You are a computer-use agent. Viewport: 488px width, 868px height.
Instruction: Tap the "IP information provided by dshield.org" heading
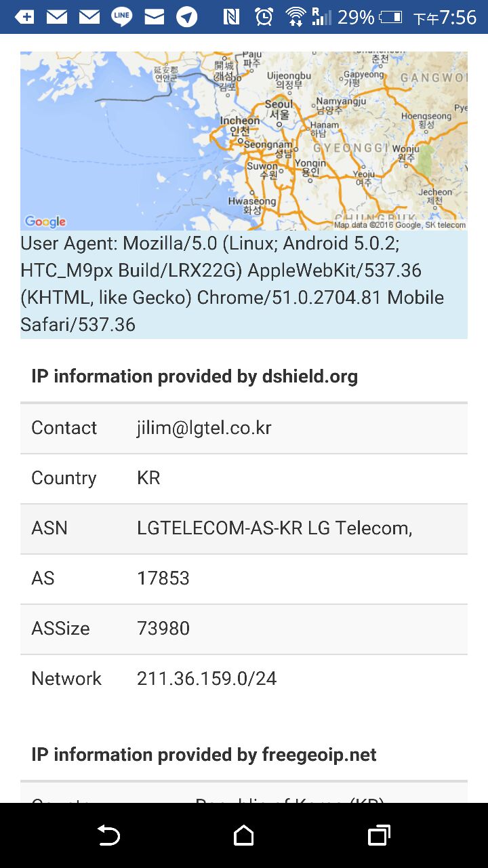[x=195, y=376]
